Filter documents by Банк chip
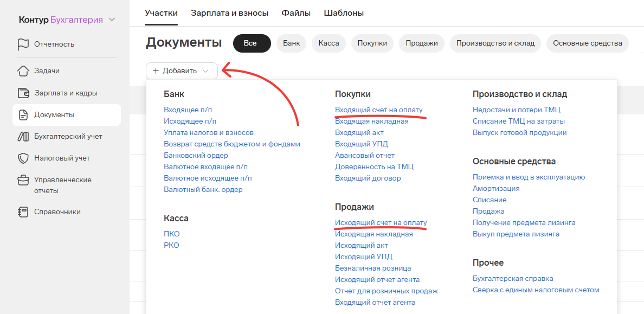The height and width of the screenshot is (314, 644). (291, 43)
